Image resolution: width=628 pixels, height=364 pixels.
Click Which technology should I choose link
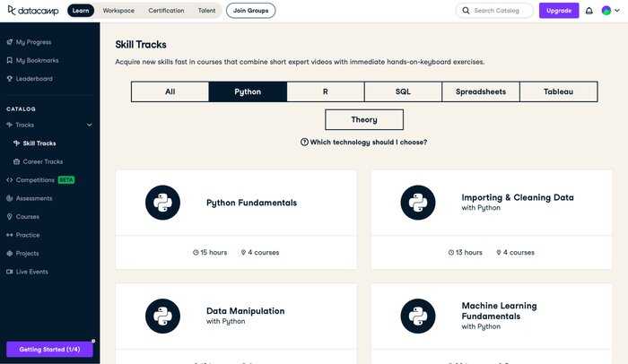tap(369, 143)
